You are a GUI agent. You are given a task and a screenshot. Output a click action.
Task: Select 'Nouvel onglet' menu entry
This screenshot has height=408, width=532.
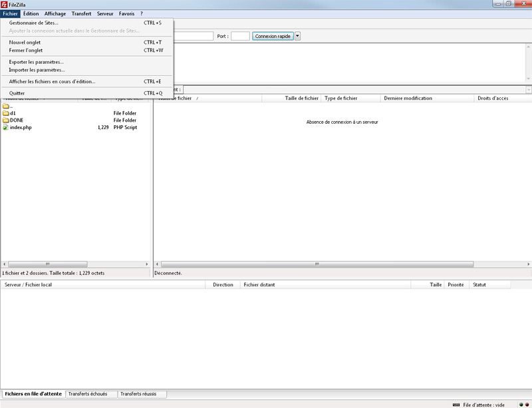86,43
